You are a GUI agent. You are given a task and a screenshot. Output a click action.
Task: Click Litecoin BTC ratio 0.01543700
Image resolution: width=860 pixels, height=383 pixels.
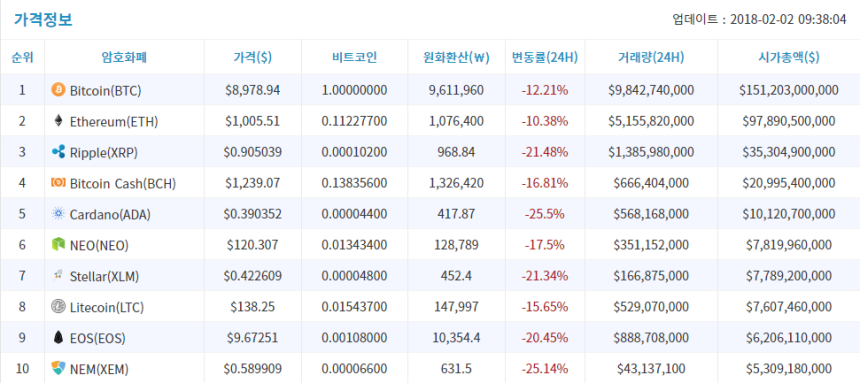coord(354,306)
